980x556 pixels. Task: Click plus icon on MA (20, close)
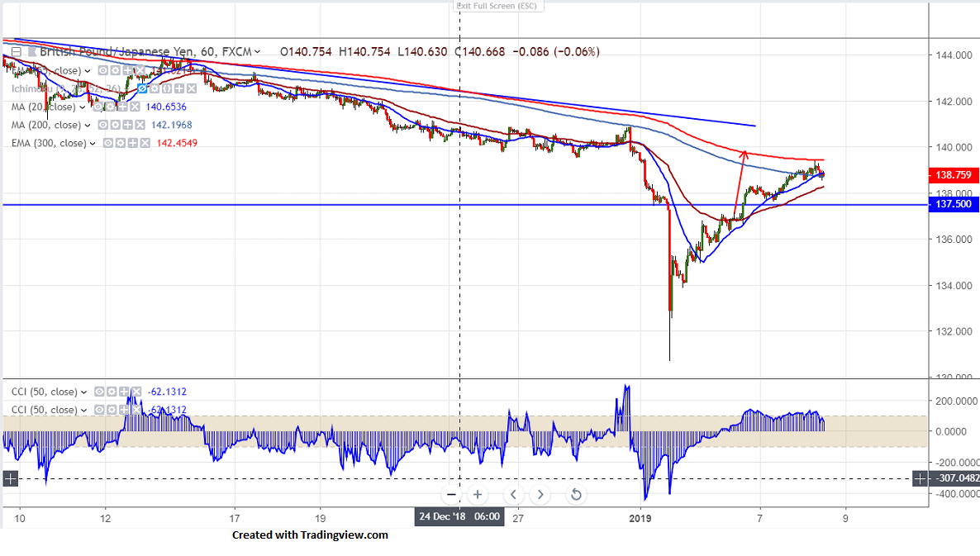click(x=123, y=107)
